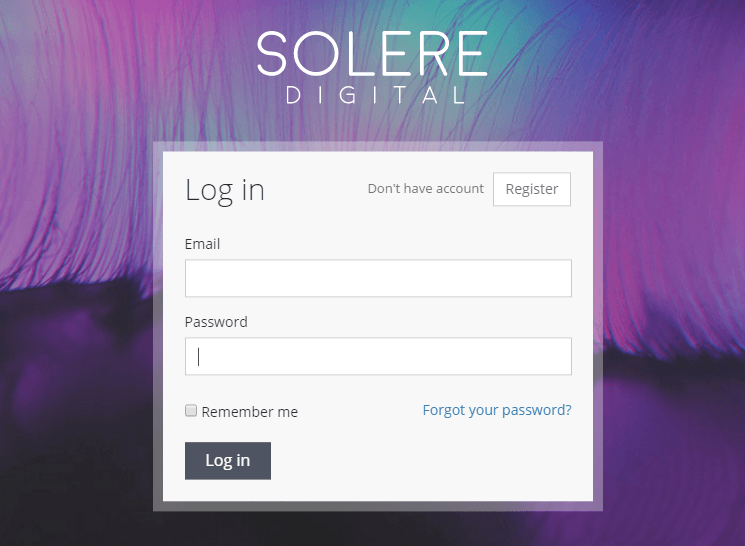
Task: Click the Don't have account text
Action: pos(426,189)
